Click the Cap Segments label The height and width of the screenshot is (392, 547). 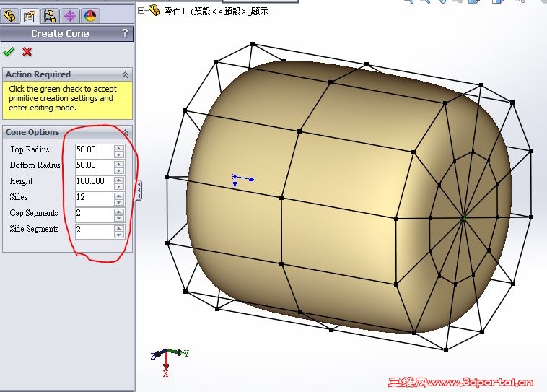pyautogui.click(x=34, y=213)
